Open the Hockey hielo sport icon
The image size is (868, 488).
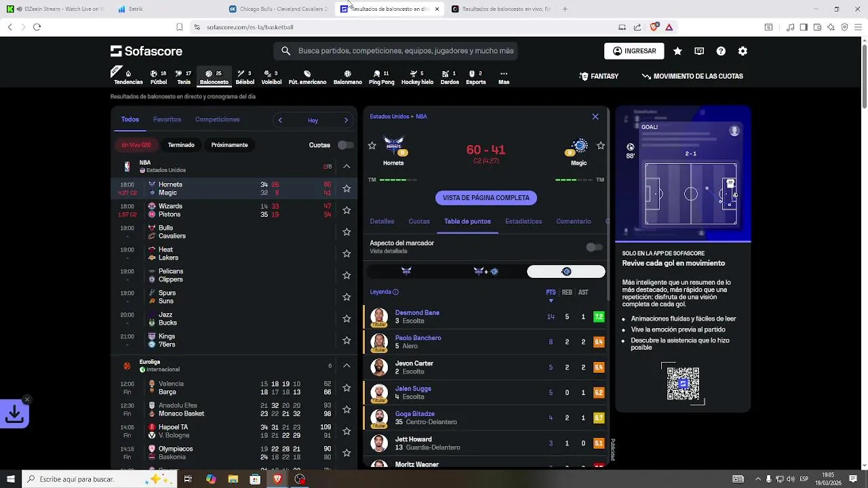coord(417,77)
